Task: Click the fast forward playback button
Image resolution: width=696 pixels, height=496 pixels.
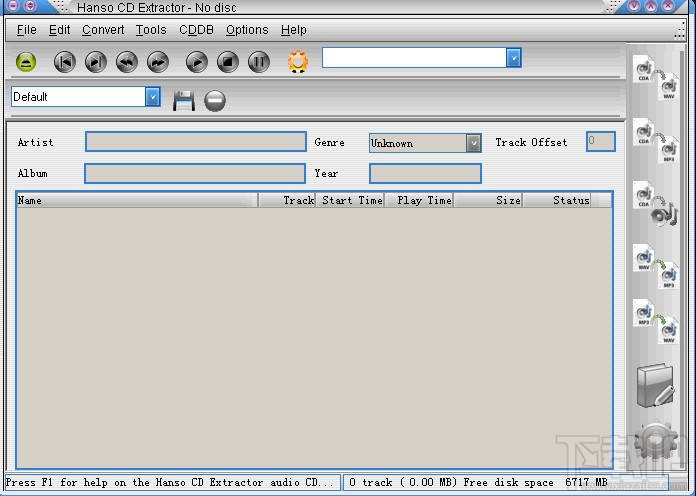Action: 158,62
